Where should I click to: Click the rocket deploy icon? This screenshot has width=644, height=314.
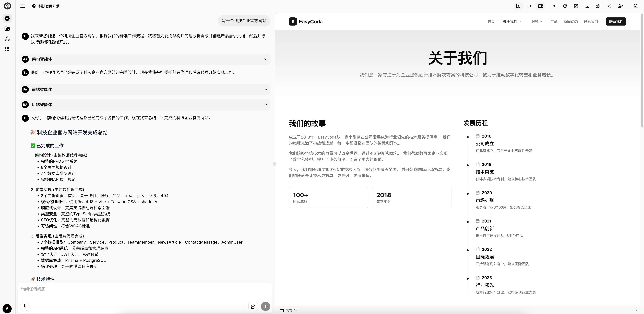(598, 6)
